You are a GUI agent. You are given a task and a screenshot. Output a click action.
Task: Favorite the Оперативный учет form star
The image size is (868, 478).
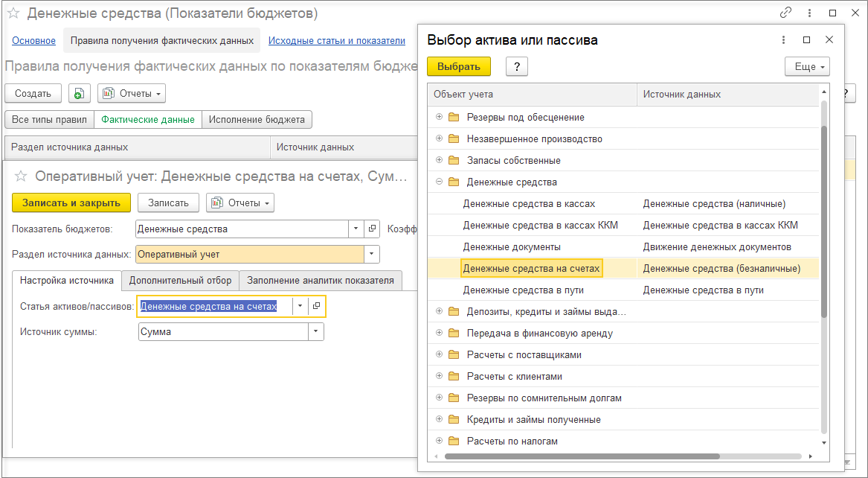click(21, 176)
